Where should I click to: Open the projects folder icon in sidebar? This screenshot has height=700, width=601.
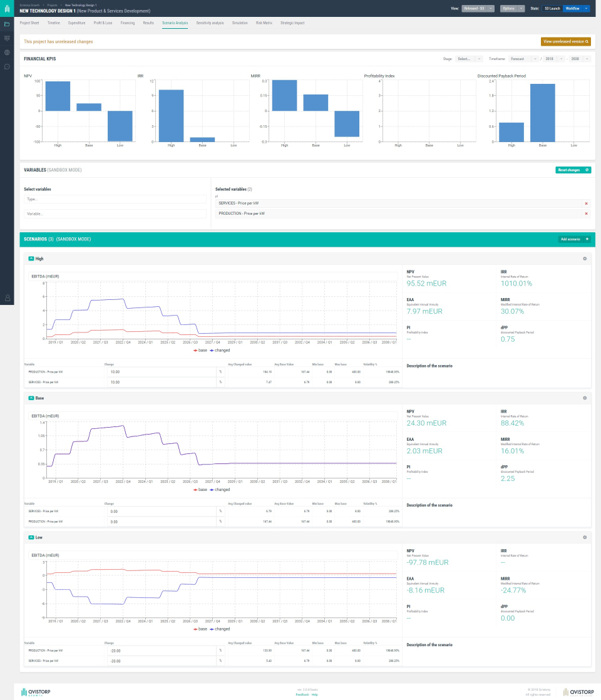pyautogui.click(x=7, y=24)
